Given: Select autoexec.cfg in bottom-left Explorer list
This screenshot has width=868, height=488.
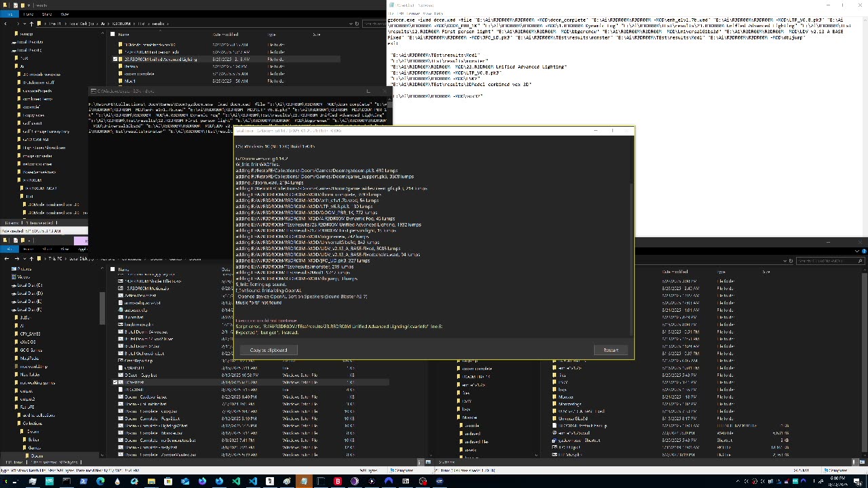Looking at the screenshot, I should point(136,310).
